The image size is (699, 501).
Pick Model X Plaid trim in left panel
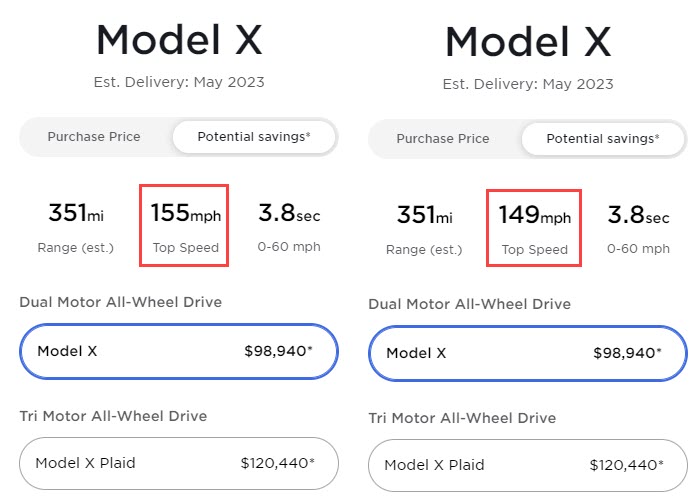(179, 463)
